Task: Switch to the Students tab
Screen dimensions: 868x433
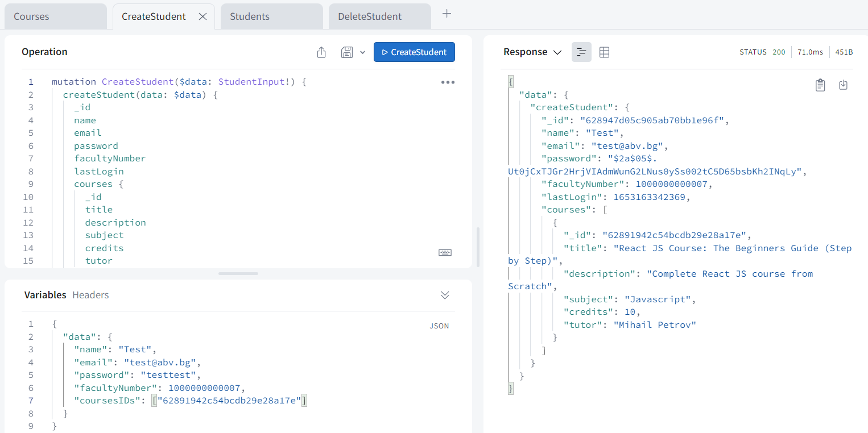Action: 272,16
